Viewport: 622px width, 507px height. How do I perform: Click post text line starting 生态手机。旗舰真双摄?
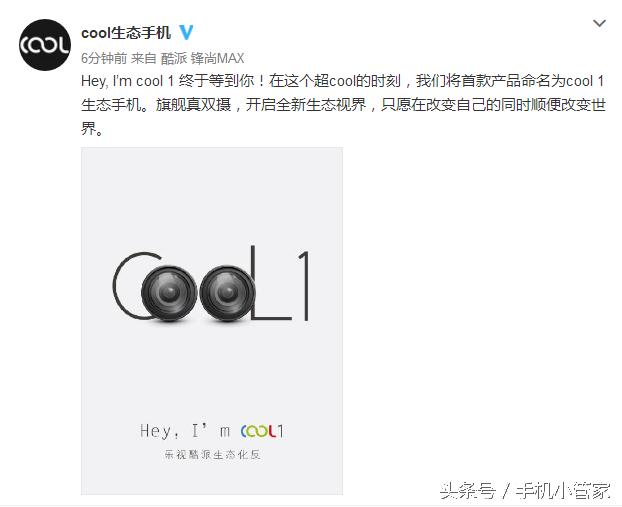[x=344, y=105]
